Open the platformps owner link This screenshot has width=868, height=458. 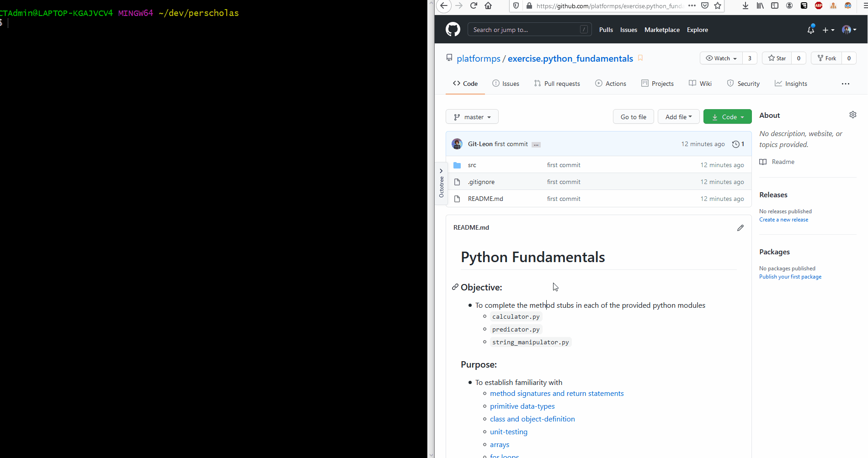(479, 58)
